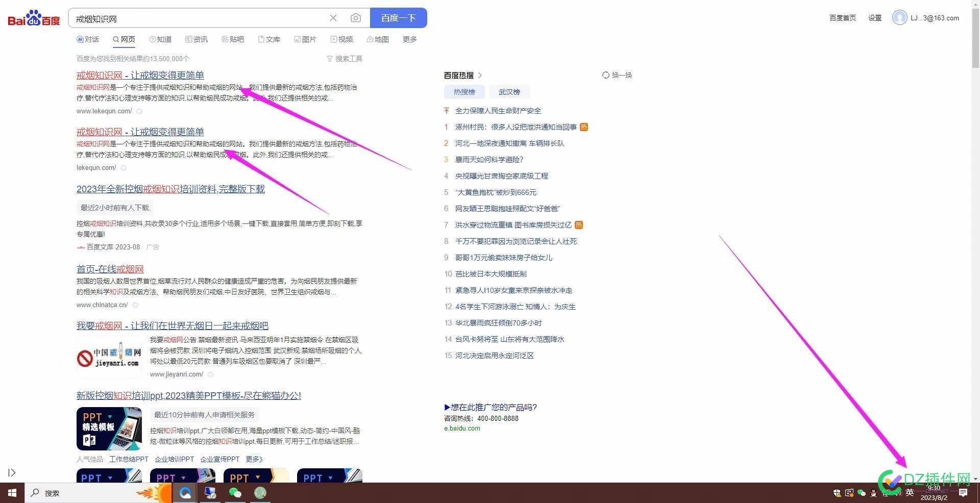The width and height of the screenshot is (980, 503).
Task: Open 搜索工具 filter options
Action: [345, 59]
